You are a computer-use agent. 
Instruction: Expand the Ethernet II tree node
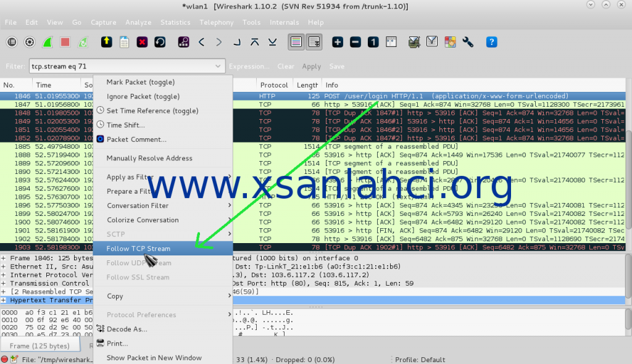[3, 267]
